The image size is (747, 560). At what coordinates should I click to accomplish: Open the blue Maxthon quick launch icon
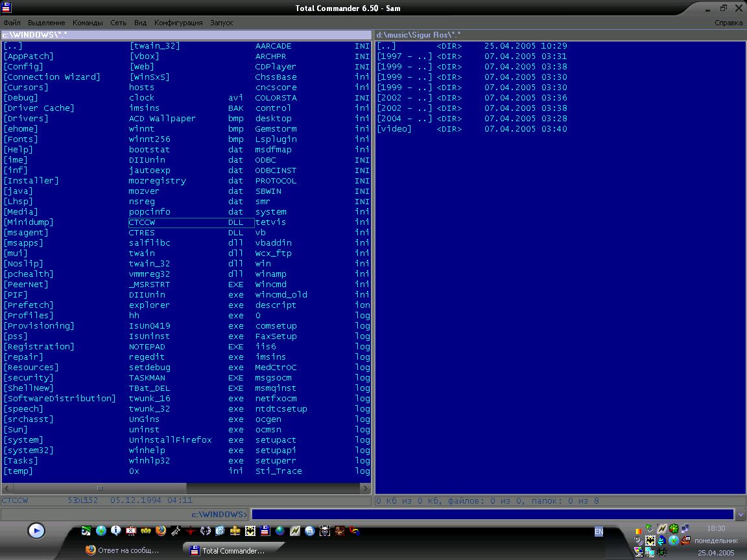coord(310,530)
